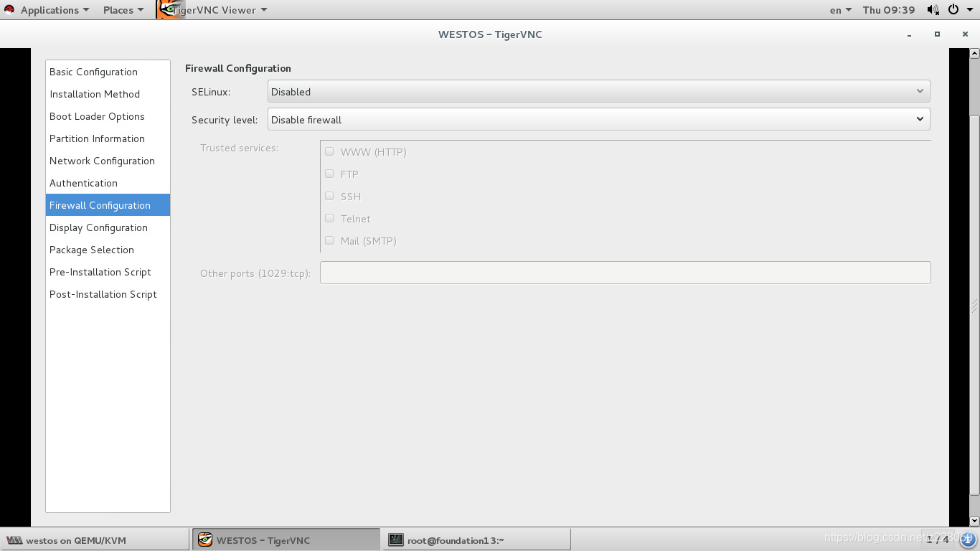Click the terminal icon in taskbar
Screen dimensions: 980x551
396,540
